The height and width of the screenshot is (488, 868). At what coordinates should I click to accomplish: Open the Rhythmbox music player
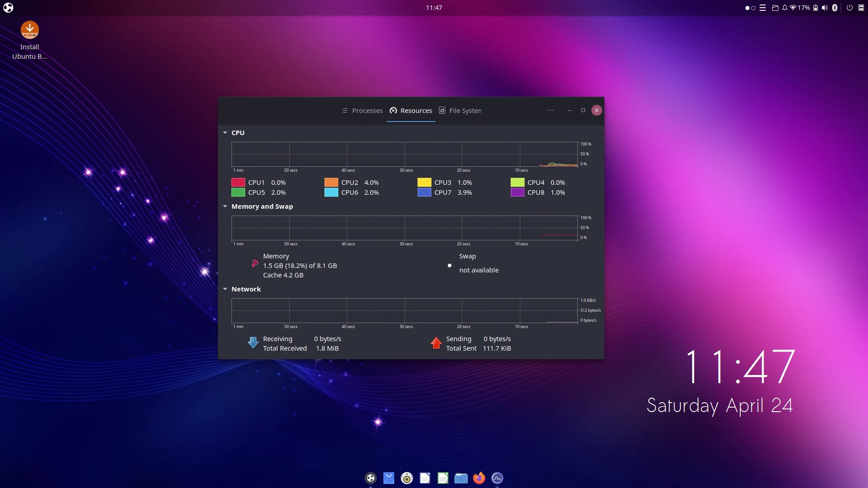pos(406,478)
